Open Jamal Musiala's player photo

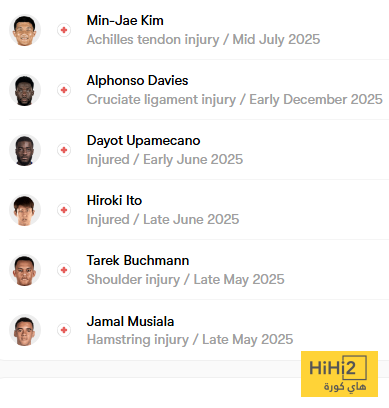pyautogui.click(x=25, y=330)
